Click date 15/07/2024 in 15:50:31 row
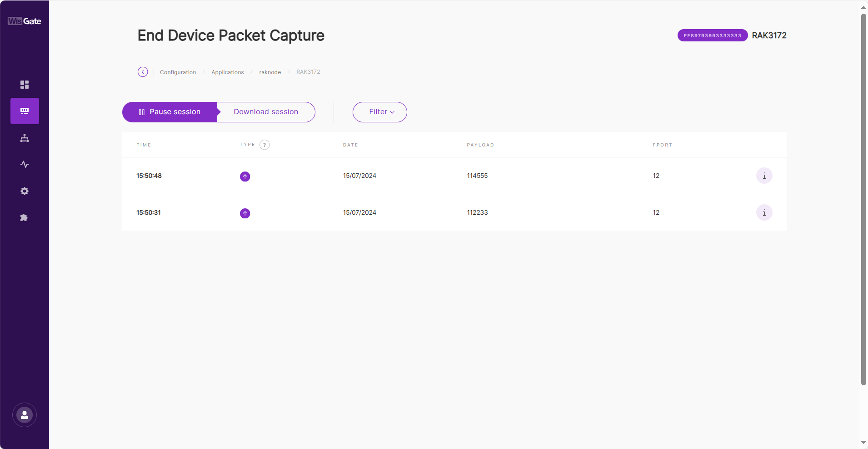 (x=359, y=212)
